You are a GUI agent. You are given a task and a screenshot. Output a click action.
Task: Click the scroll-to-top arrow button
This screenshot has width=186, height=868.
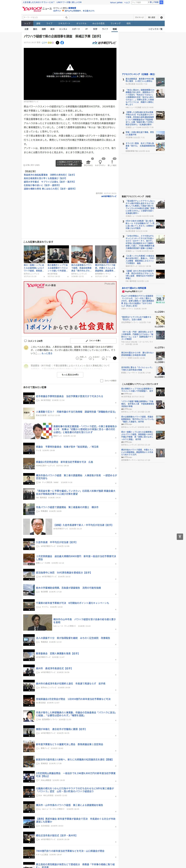click(180, 537)
